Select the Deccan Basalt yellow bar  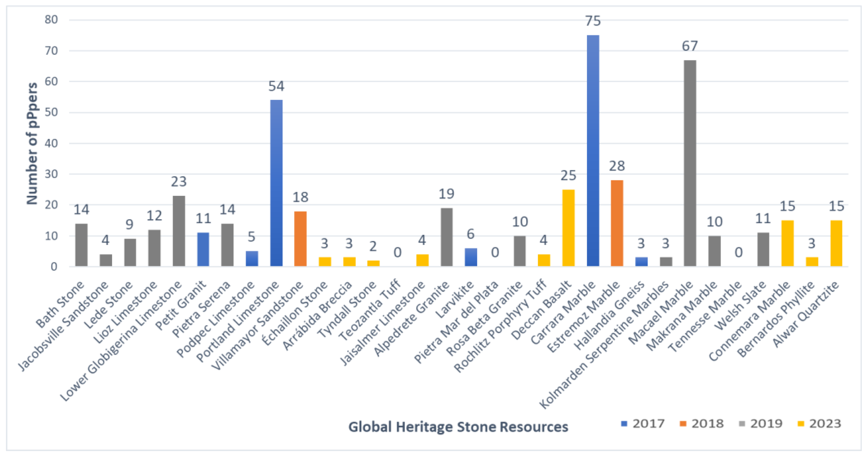(x=569, y=228)
